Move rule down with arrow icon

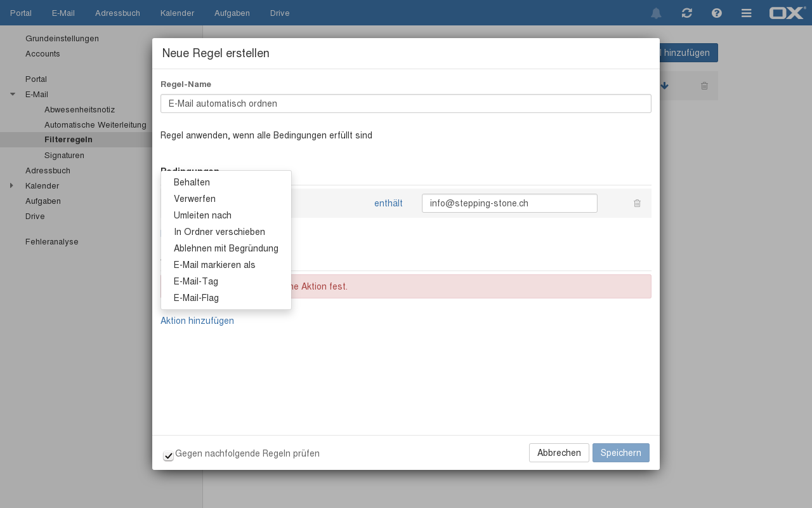pyautogui.click(x=664, y=86)
